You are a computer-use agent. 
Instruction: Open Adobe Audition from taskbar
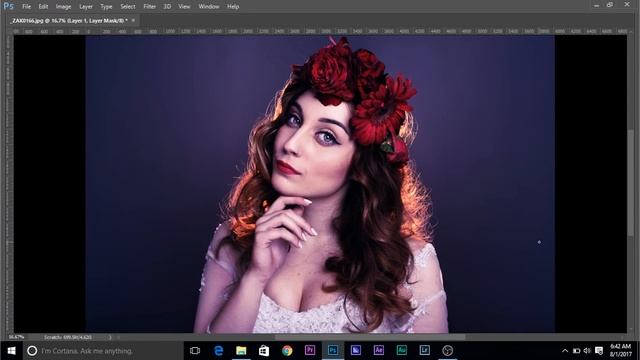pos(402,350)
